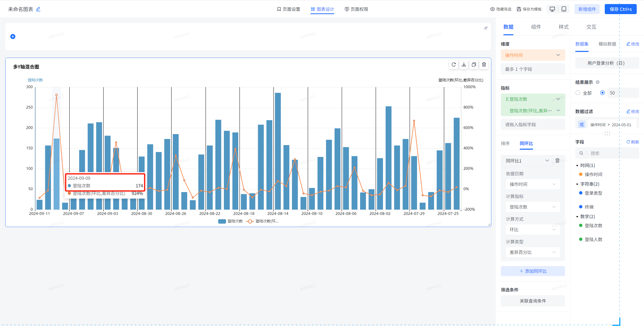Delete the chart using the trash icon
The width and height of the screenshot is (644, 326).
click(x=484, y=65)
